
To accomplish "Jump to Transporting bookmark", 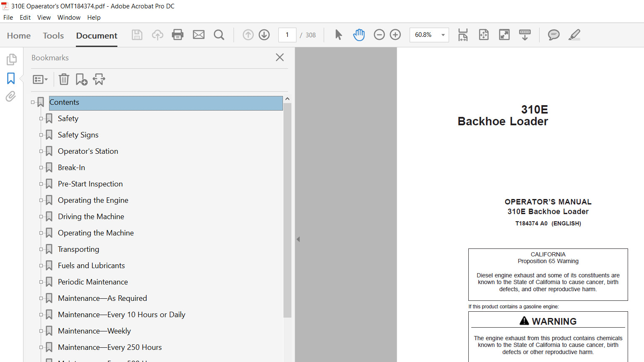I will tap(78, 249).
